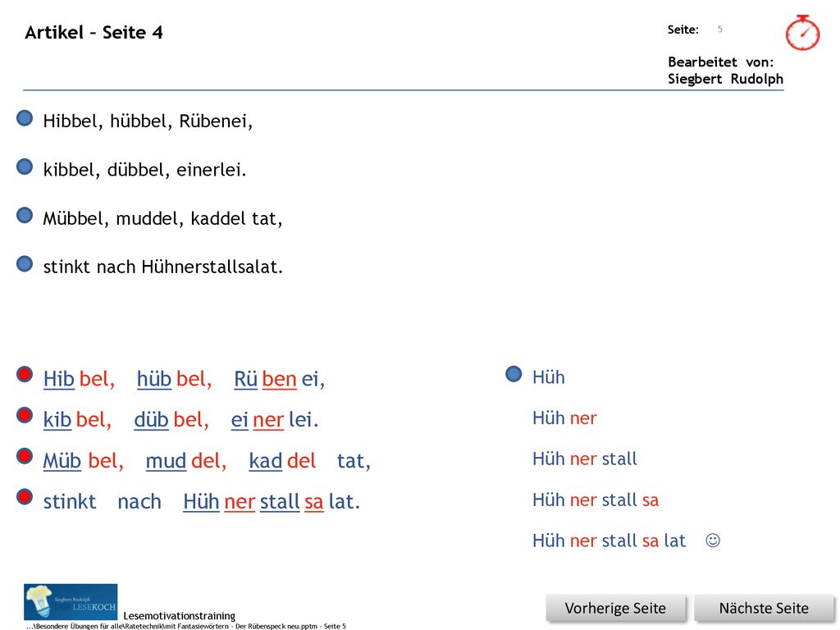
Task: Click the page number field next to 'Seite:'
Action: point(720,30)
